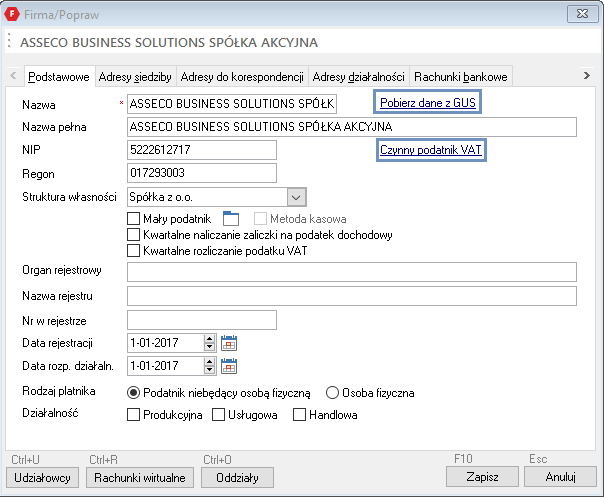Decrease Data rozp. działaln. with down spinner
The height and width of the screenshot is (497, 604).
click(x=210, y=370)
